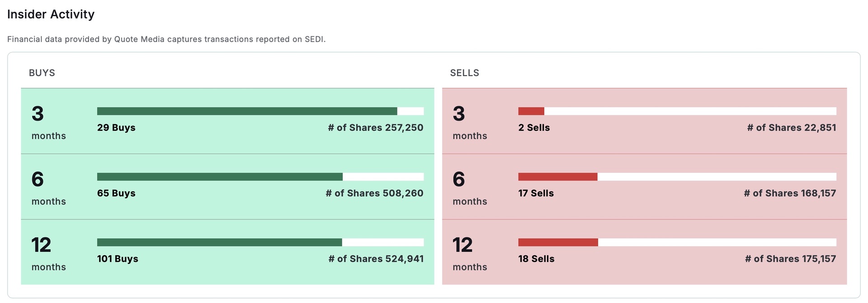Screen dimensions: 868x303
Task: Click the '18 Sells' label
Action: 536,259
